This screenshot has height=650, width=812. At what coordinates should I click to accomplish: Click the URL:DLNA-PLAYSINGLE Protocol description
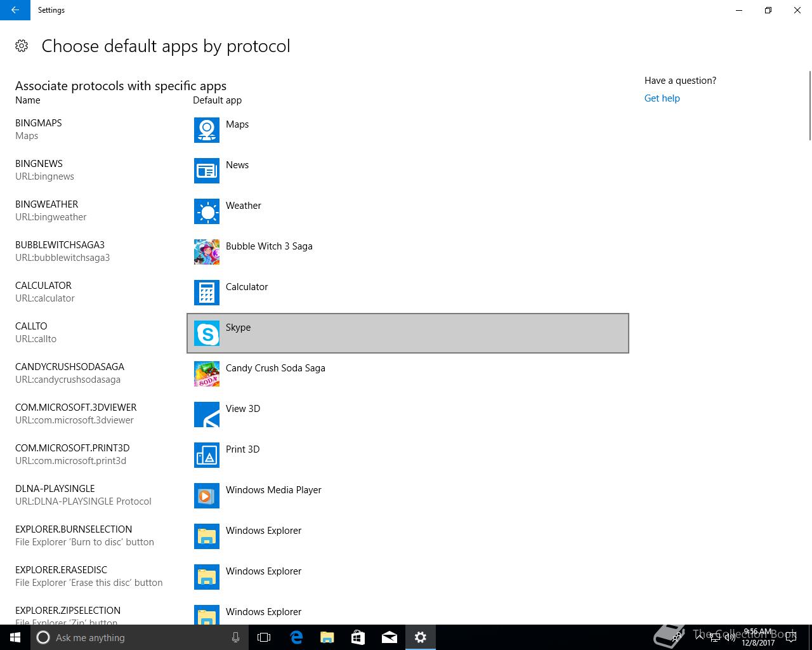click(x=83, y=501)
